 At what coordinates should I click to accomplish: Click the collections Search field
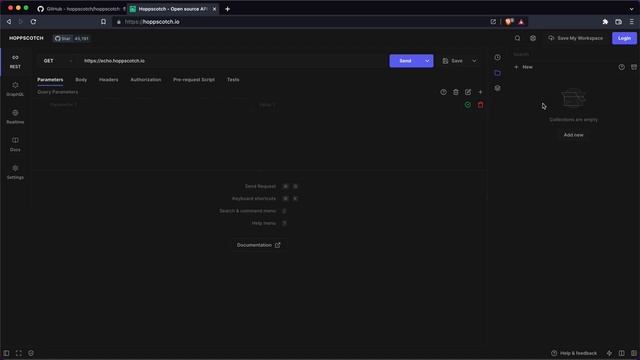573,54
